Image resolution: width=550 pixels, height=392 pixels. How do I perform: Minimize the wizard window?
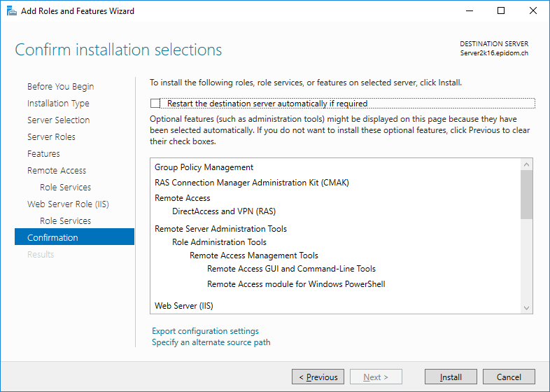coord(470,11)
